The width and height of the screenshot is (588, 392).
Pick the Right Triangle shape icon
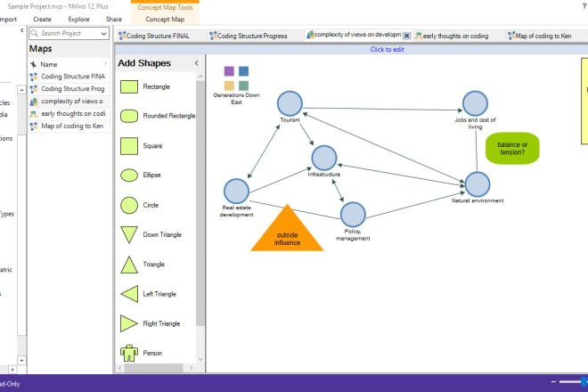pyautogui.click(x=129, y=323)
